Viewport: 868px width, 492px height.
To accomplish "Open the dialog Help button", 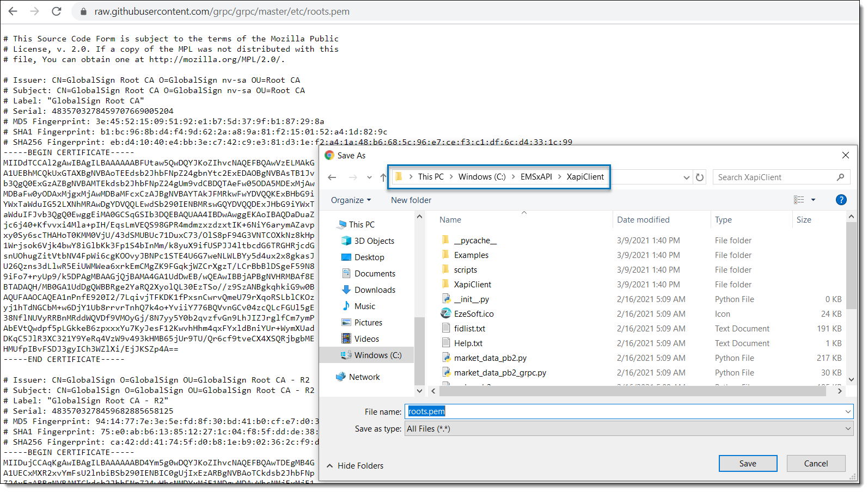I will 841,200.
